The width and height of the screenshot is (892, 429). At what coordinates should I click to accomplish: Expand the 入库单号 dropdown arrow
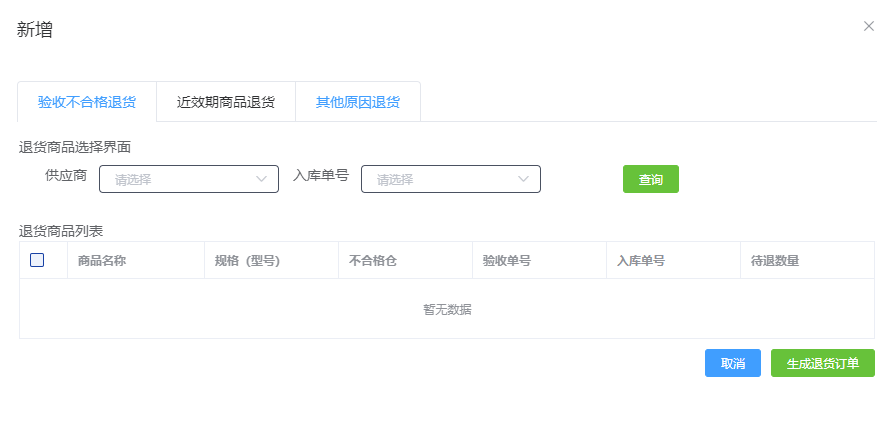point(524,179)
